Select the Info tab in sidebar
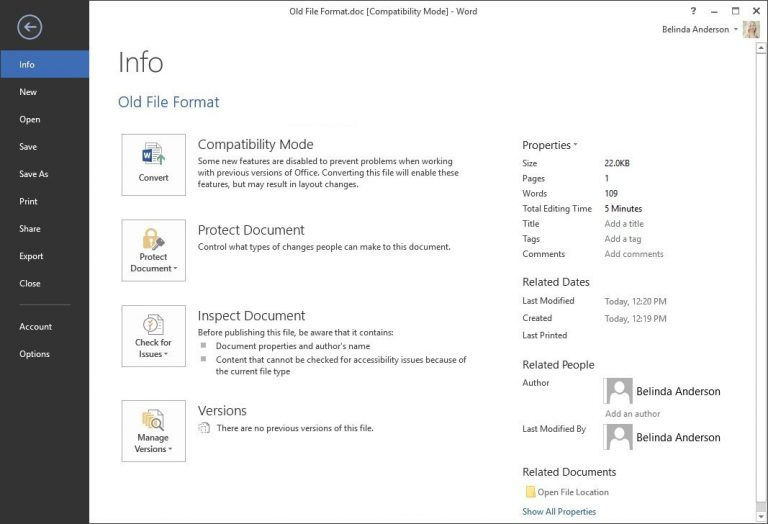This screenshot has width=768, height=524. click(x=45, y=64)
